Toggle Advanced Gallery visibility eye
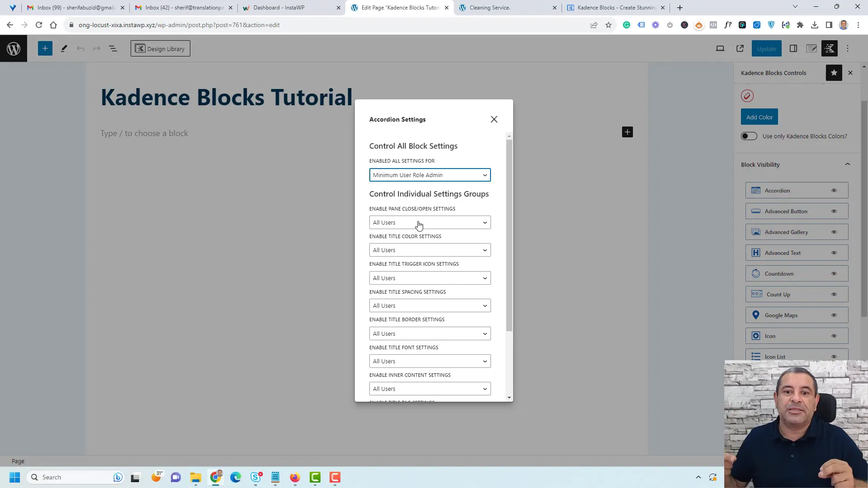 point(834,232)
